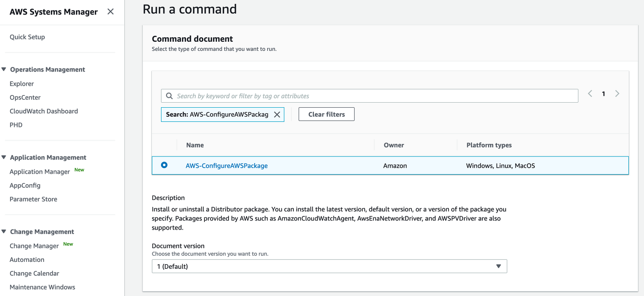Open CloudWatch Dashboard in the sidebar
The height and width of the screenshot is (296, 644).
[44, 111]
